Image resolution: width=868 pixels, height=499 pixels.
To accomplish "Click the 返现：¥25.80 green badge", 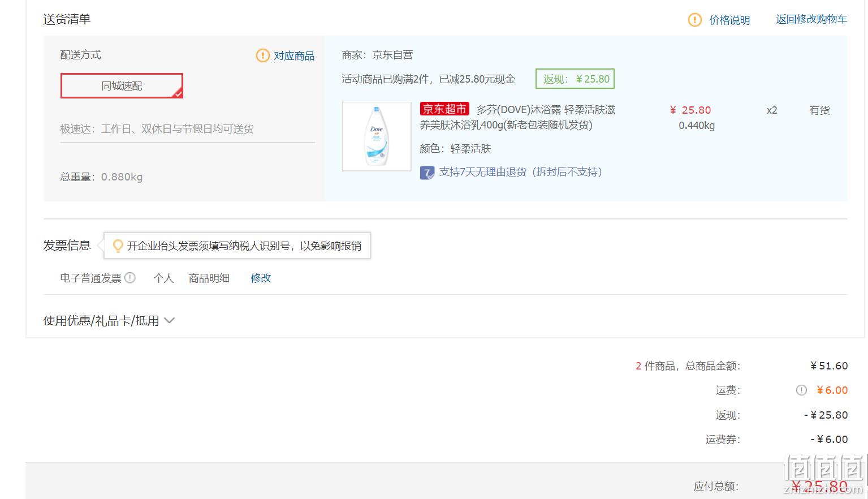I will (575, 79).
